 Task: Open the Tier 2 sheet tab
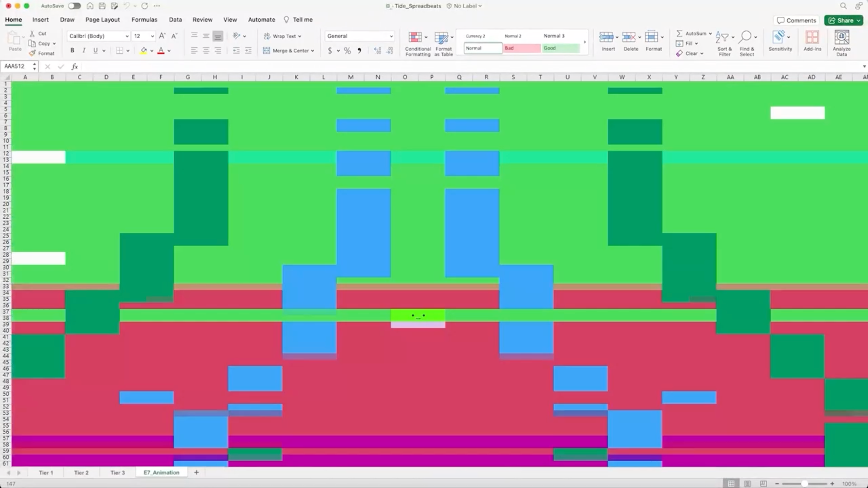pyautogui.click(x=81, y=472)
